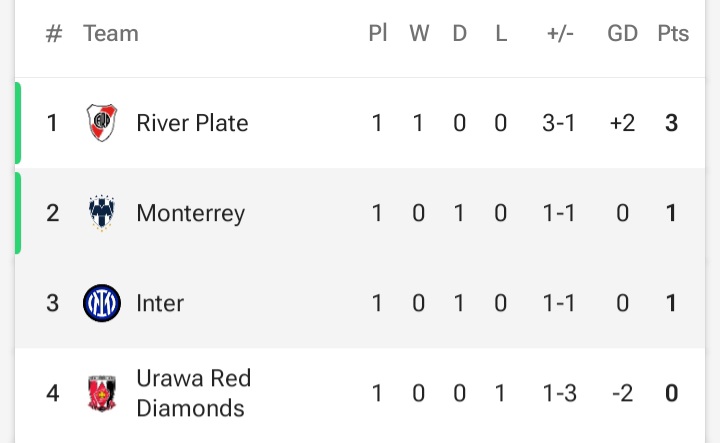Select River Plate's 3 points value

tap(671, 123)
